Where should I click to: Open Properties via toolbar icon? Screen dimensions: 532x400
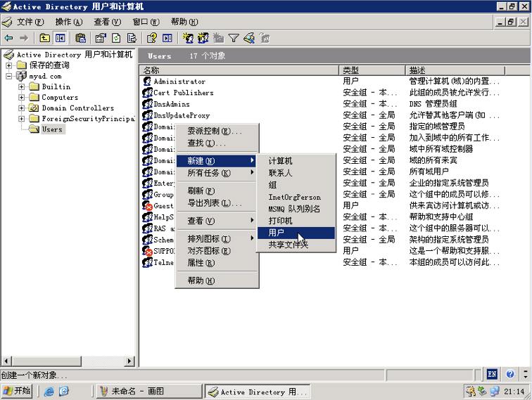pyautogui.click(x=101, y=38)
